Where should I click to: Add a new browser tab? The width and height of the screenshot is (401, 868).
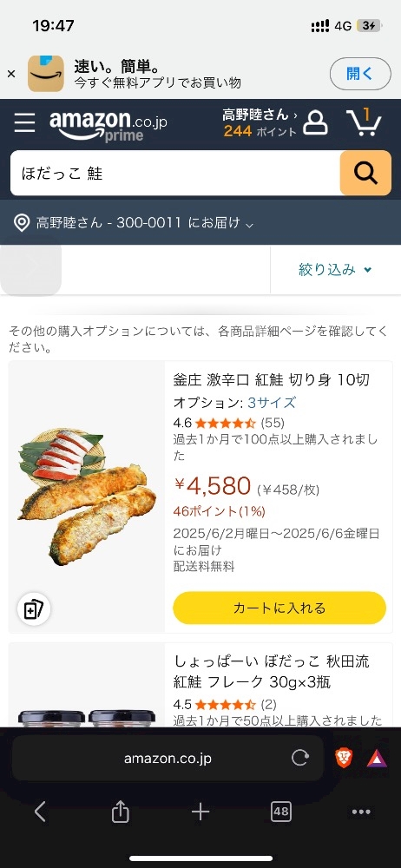pyautogui.click(x=200, y=812)
